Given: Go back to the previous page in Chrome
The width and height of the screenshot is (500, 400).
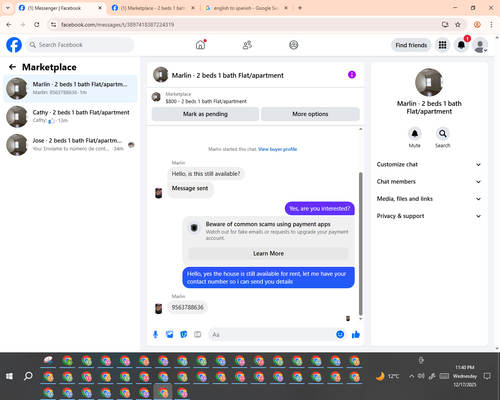Looking at the screenshot, I should pos(9,25).
